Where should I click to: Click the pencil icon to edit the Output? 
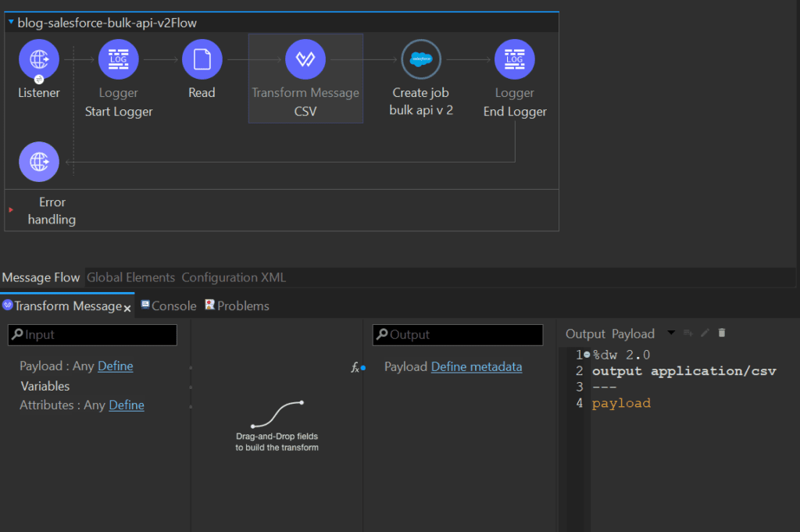coord(703,332)
